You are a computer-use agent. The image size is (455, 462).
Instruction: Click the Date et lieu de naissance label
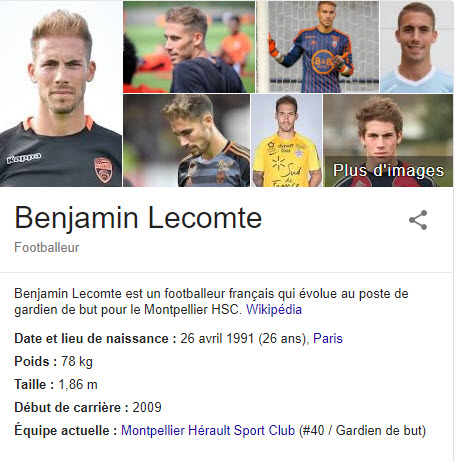95,339
